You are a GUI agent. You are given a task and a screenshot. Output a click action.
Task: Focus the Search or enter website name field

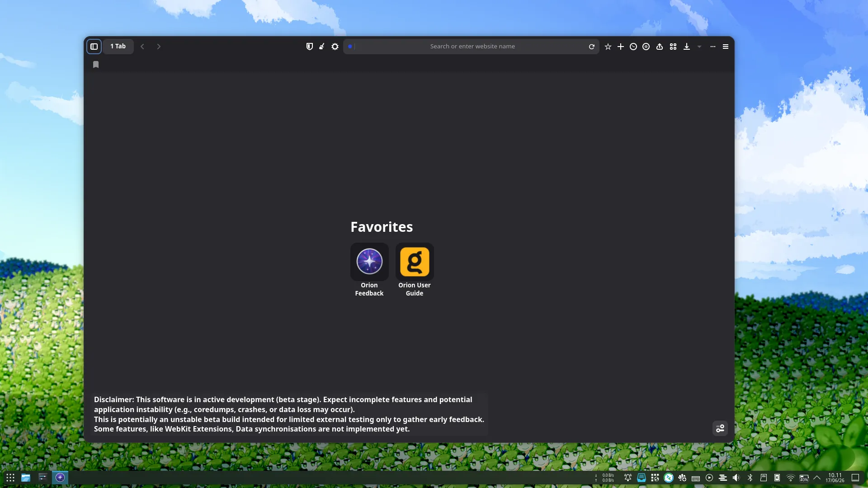click(472, 47)
